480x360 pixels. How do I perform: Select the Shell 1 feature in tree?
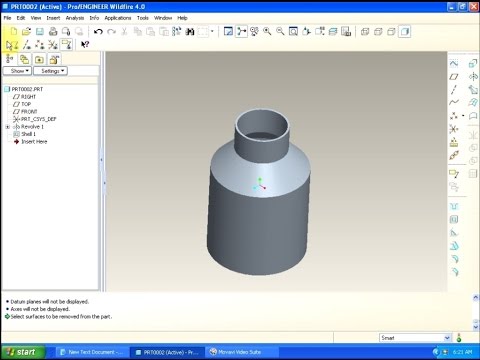[28, 134]
